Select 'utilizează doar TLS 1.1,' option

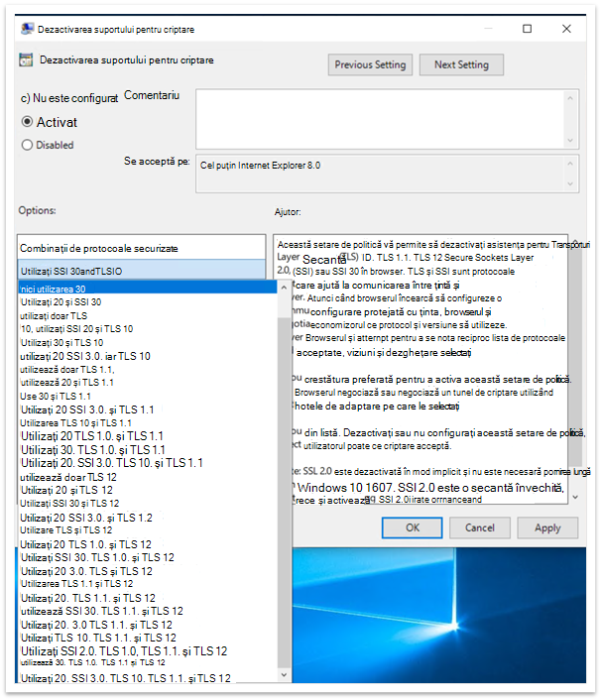click(148, 369)
